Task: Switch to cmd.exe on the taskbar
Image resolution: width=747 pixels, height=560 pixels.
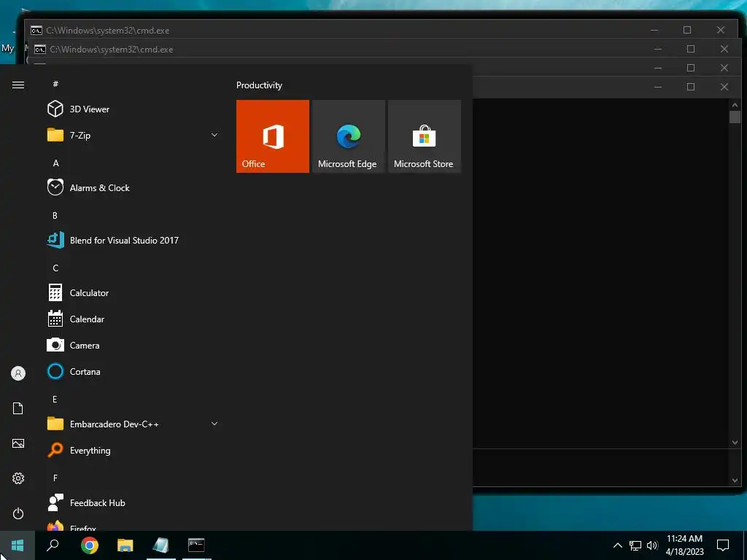Action: tap(196, 545)
